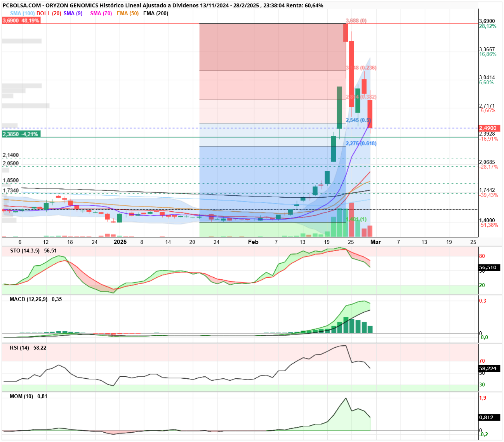Image resolution: width=504 pixels, height=442 pixels.
Task: Select the -51,38% percentage label
Action: [488, 225]
